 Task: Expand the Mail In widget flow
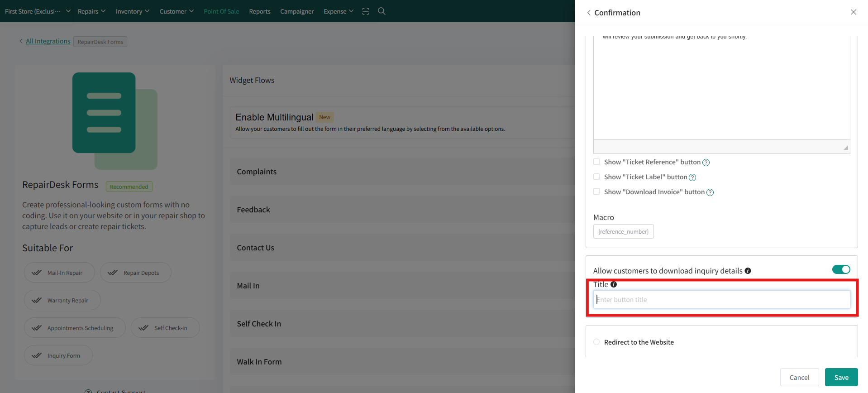[x=402, y=286]
